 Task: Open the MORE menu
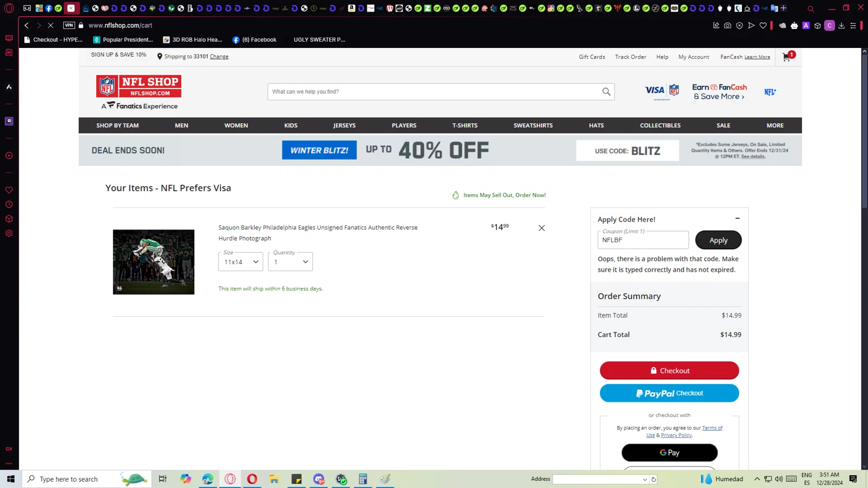(775, 125)
